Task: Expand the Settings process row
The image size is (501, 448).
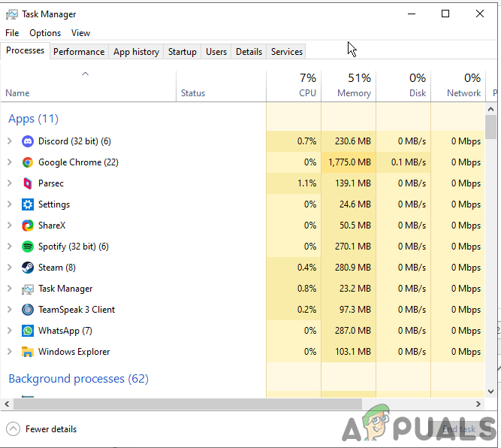Action: click(x=10, y=204)
